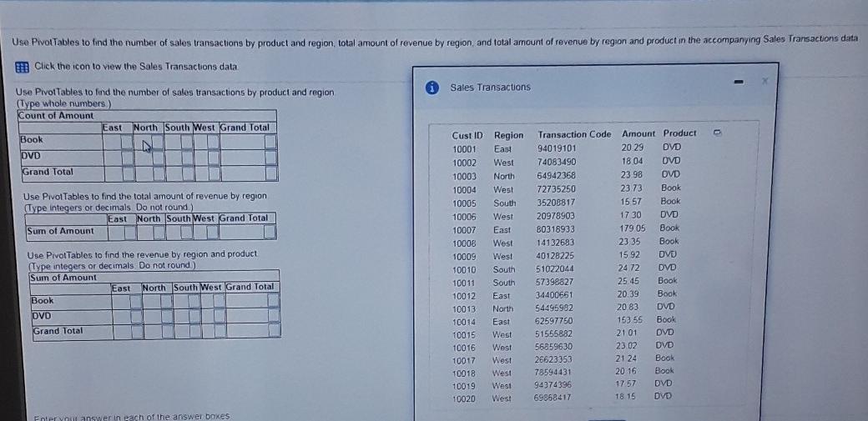868x421 pixels.
Task: Select Book West box in region and product revenue table
Action: pyautogui.click(x=220, y=302)
